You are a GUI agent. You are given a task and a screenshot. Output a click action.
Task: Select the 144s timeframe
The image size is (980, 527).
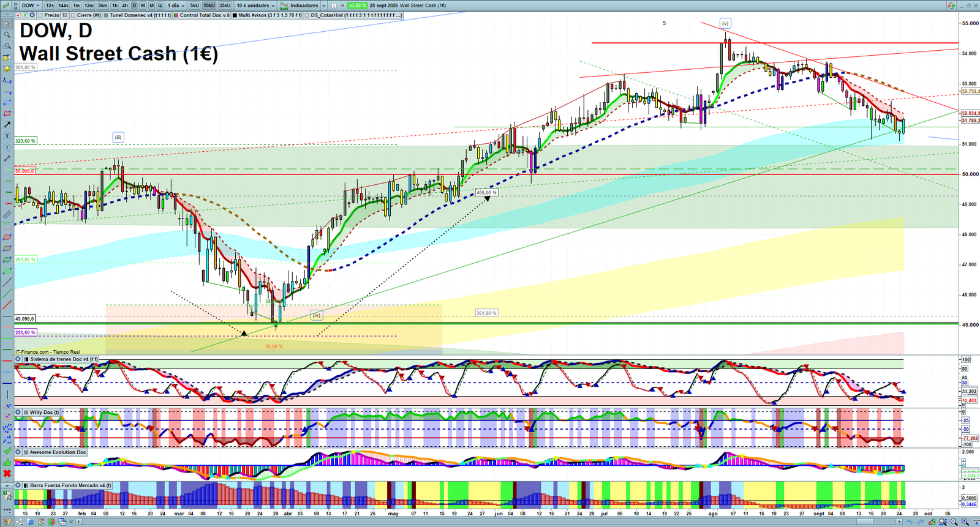tap(64, 6)
